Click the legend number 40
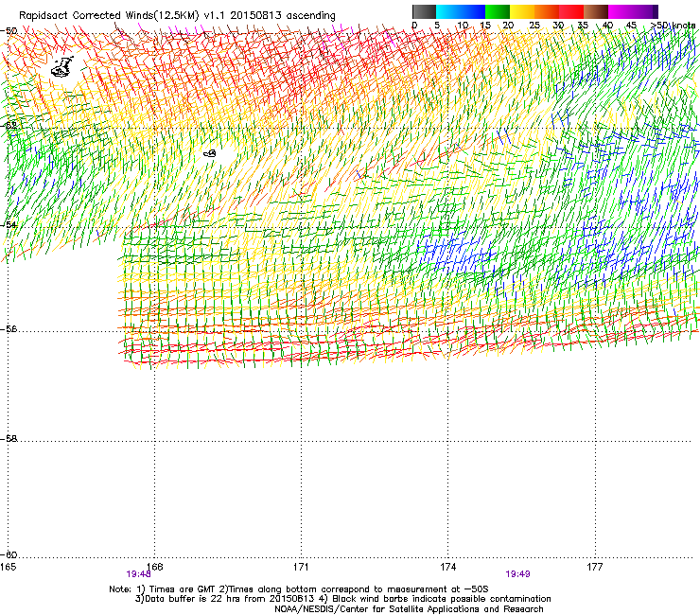The width and height of the screenshot is (700, 615). [607, 25]
